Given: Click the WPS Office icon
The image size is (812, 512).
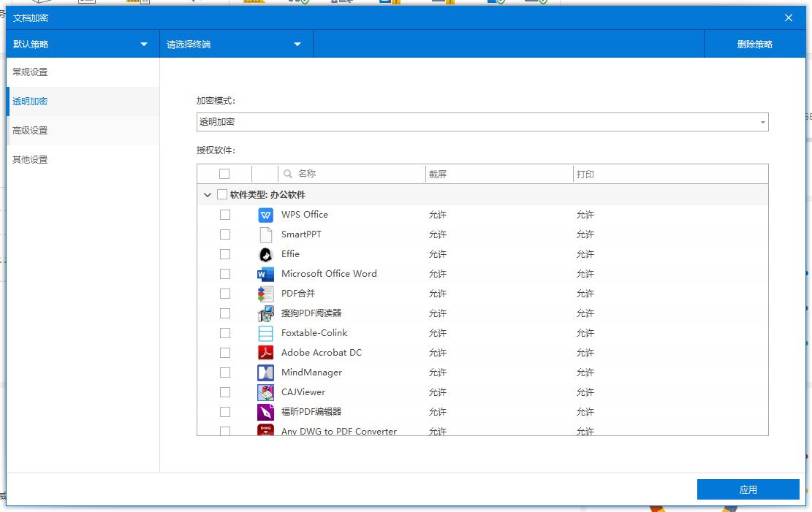Looking at the screenshot, I should 265,215.
